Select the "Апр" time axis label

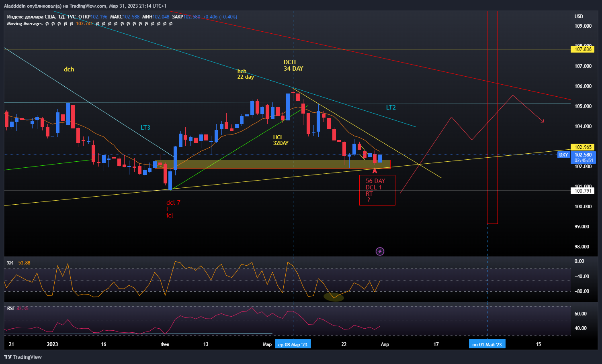coord(385,344)
